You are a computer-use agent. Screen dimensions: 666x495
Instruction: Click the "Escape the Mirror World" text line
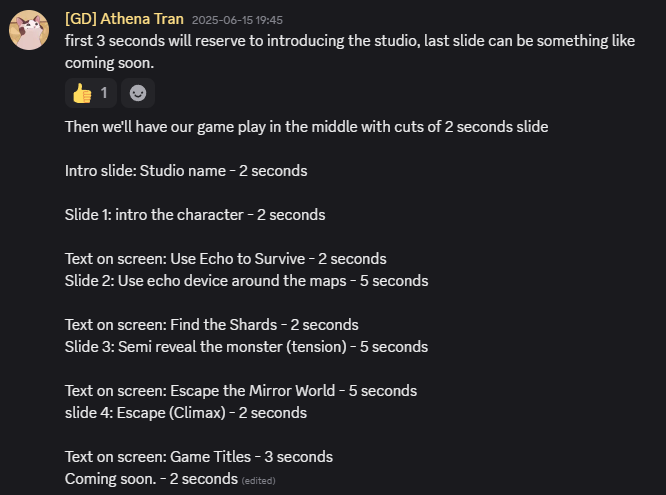[x=240, y=390]
